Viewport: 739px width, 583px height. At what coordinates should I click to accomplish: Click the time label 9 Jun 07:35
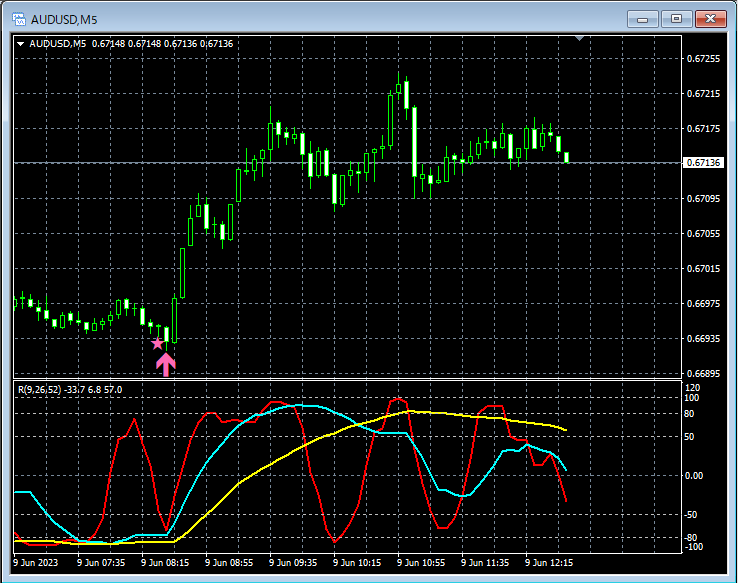101,563
